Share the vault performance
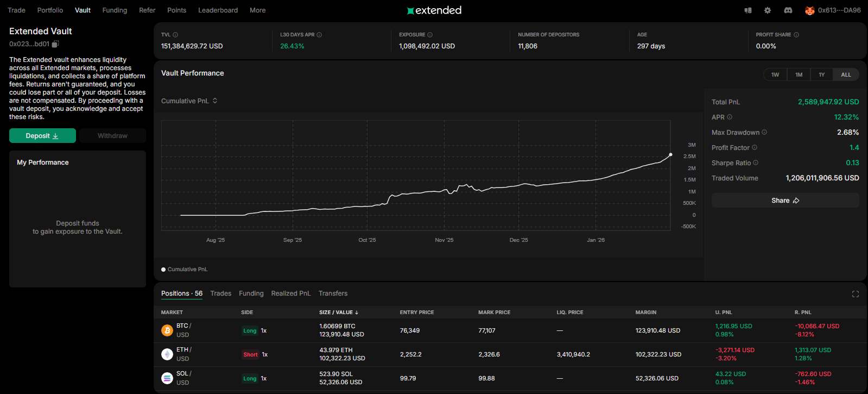868x394 pixels. pyautogui.click(x=785, y=201)
